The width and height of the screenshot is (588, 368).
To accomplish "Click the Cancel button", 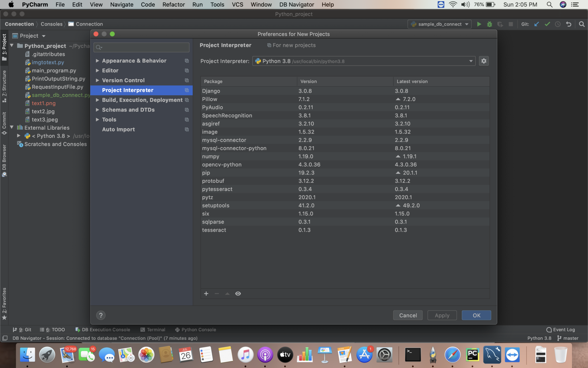I will [408, 315].
